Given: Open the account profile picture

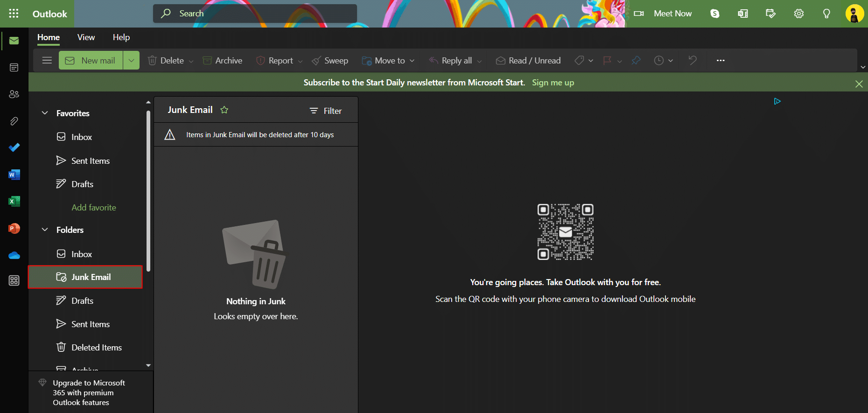Looking at the screenshot, I should pyautogui.click(x=854, y=14).
